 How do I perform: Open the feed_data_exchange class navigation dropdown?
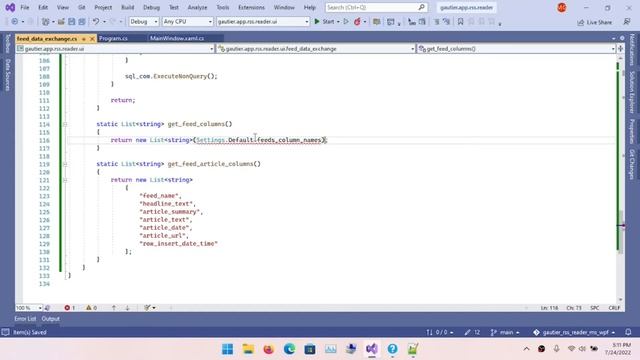(x=316, y=49)
